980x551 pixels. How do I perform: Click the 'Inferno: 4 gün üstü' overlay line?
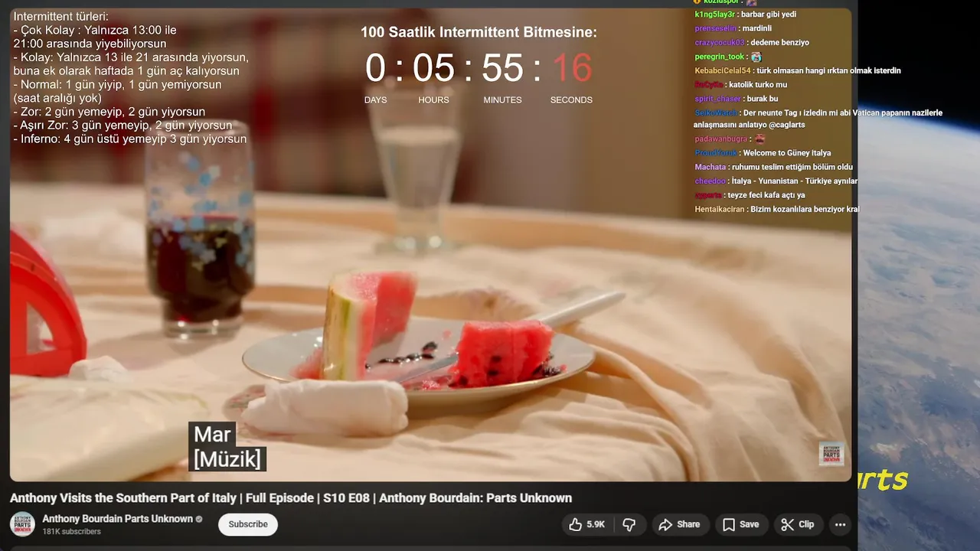130,139
